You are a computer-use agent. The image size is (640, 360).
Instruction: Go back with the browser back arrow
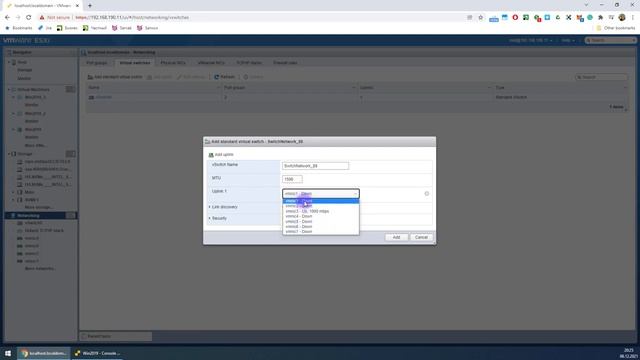point(7,18)
